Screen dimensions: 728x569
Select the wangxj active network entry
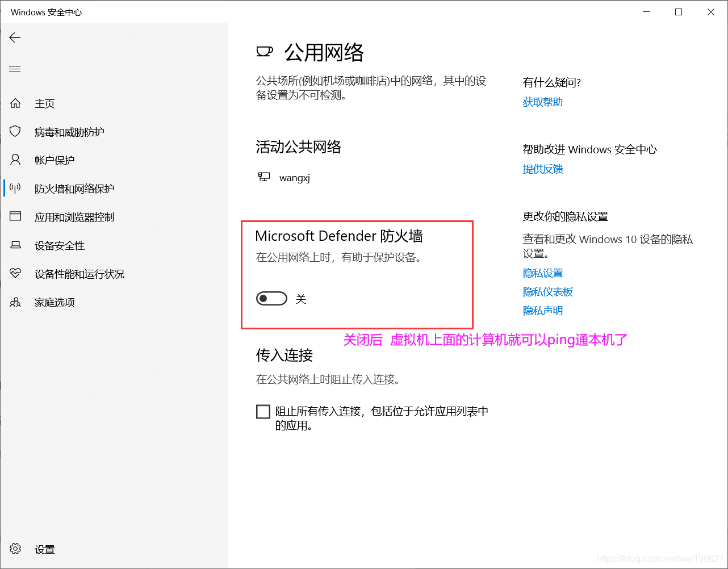pos(294,177)
